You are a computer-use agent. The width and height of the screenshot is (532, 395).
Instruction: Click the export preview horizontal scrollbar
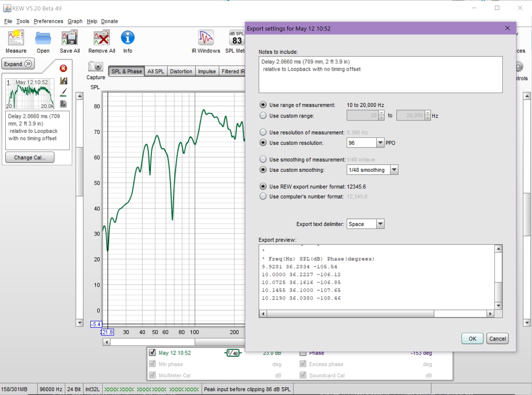coord(350,313)
